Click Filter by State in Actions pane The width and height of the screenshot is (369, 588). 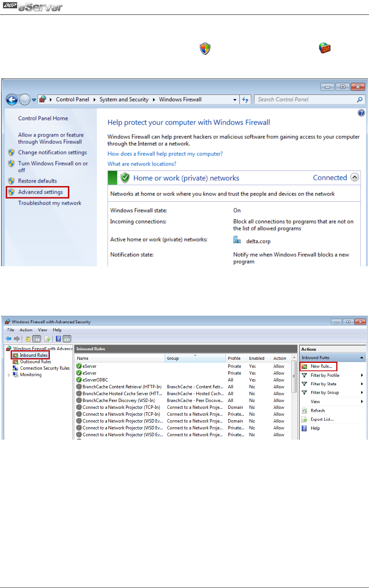(323, 384)
